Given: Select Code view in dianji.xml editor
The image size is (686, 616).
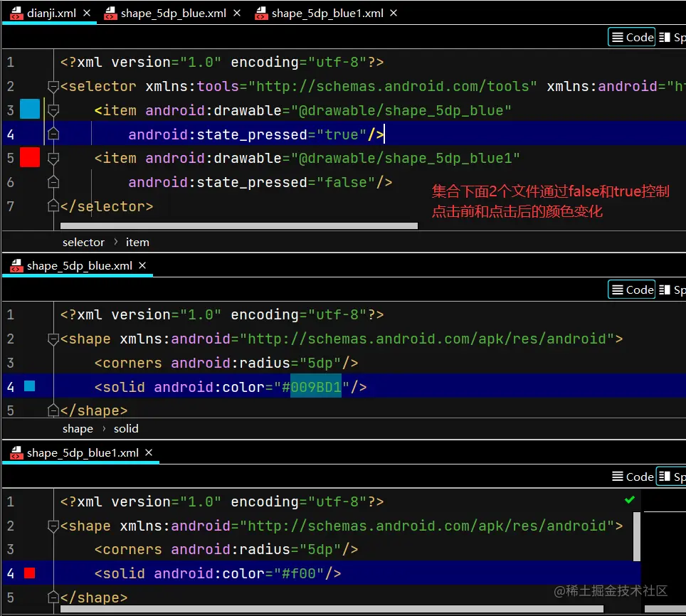Looking at the screenshot, I should (x=632, y=37).
